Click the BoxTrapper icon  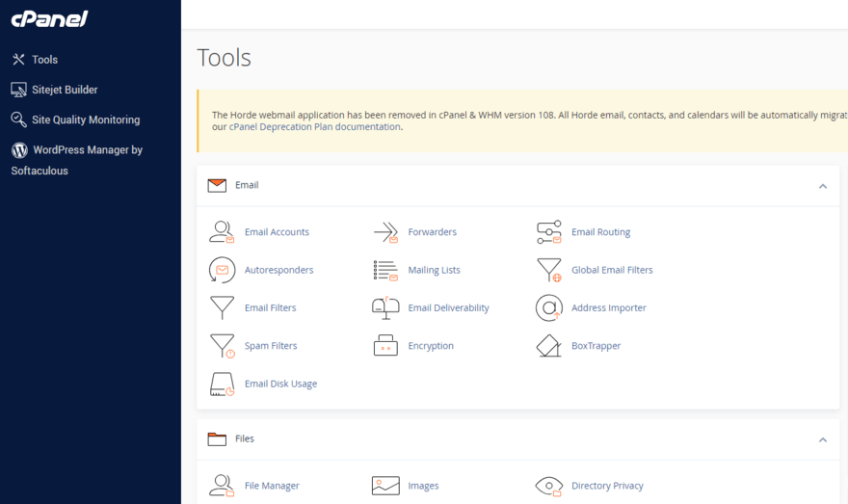click(549, 346)
